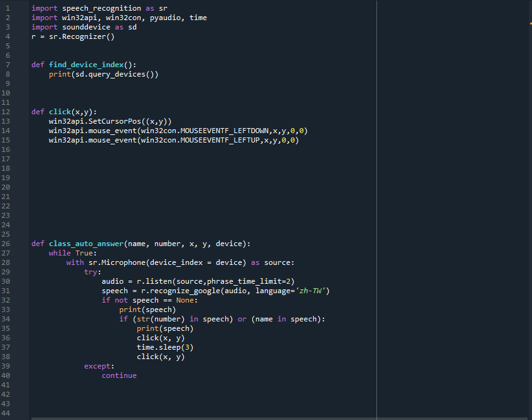Click the 'not' keyword on line 32
This screenshot has height=420, width=532.
point(121,300)
